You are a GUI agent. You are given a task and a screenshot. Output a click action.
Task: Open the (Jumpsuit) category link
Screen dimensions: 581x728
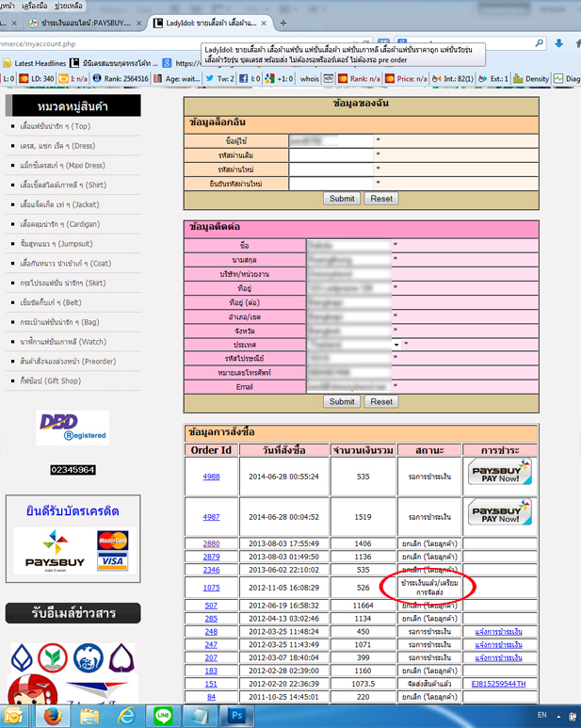pyautogui.click(x=56, y=244)
